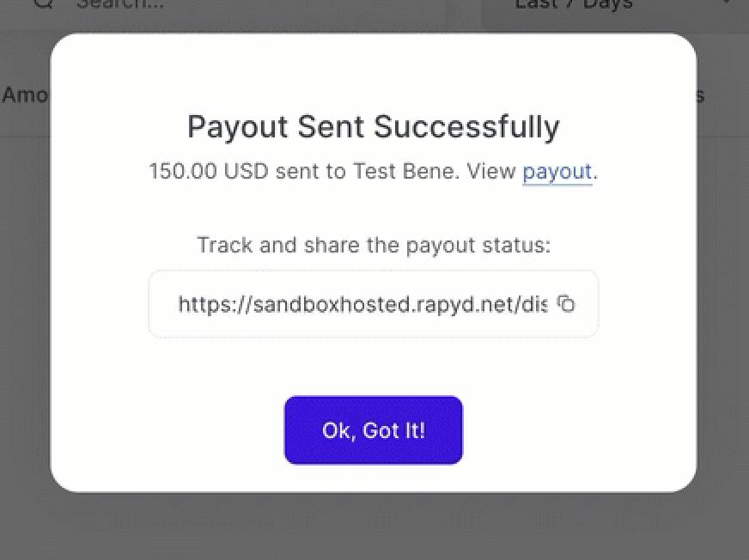749x560 pixels.
Task: Copy the payout tracking URL
Action: point(565,304)
